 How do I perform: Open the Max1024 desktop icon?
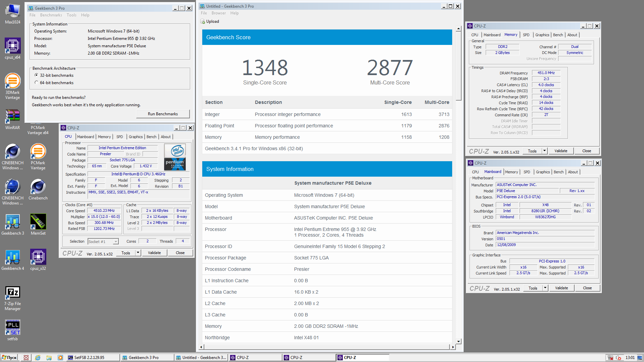12,14
